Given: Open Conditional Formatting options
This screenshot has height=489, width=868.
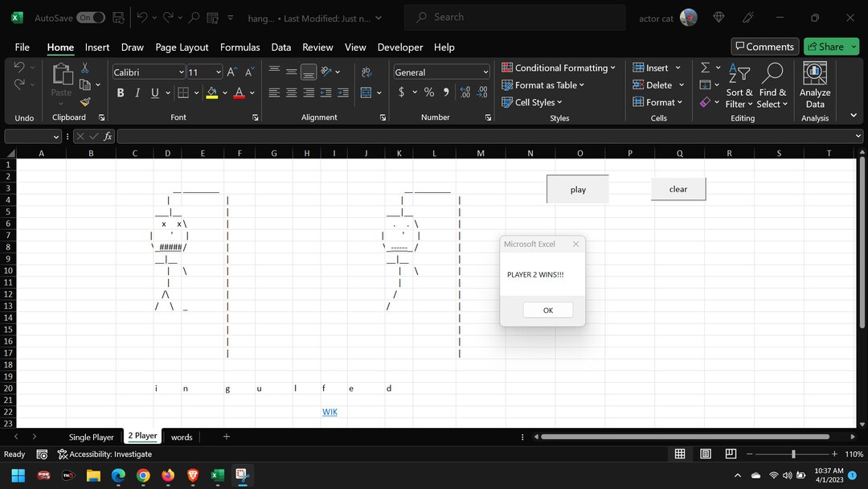Looking at the screenshot, I should 559,68.
